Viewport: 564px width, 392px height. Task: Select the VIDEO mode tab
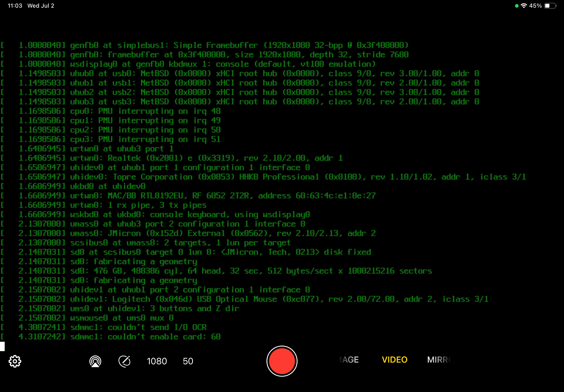click(395, 359)
